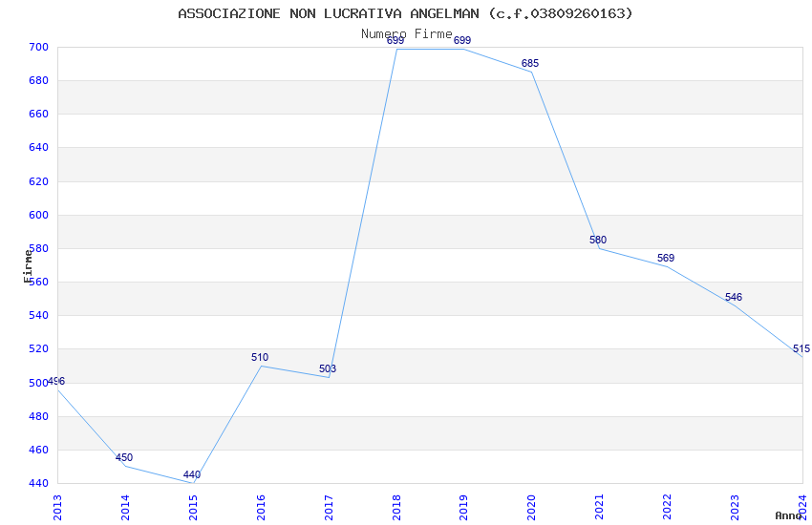Click the 580 y-axis tick label
The width and height of the screenshot is (812, 525).
click(x=39, y=248)
